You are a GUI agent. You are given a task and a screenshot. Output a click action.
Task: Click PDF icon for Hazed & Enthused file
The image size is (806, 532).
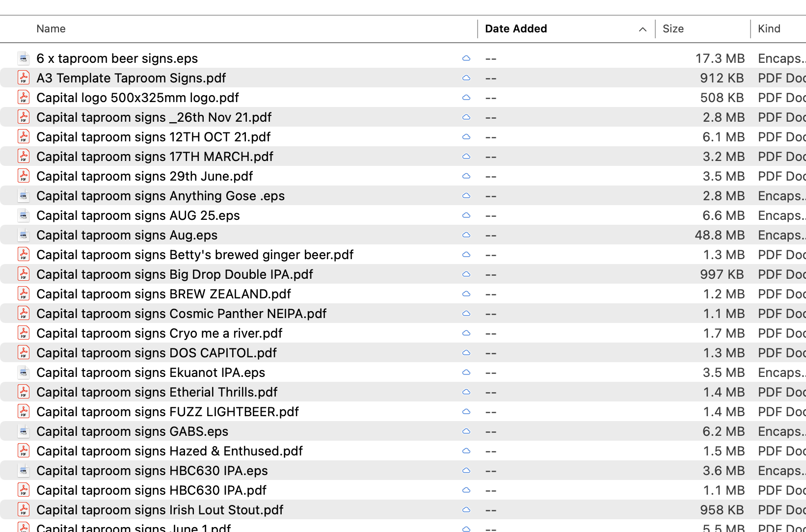(24, 451)
